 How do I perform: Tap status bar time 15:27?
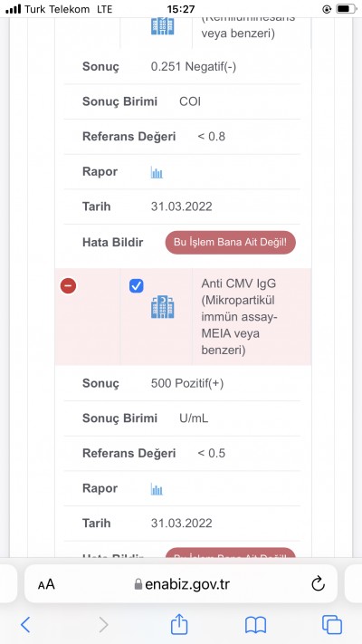181,9
